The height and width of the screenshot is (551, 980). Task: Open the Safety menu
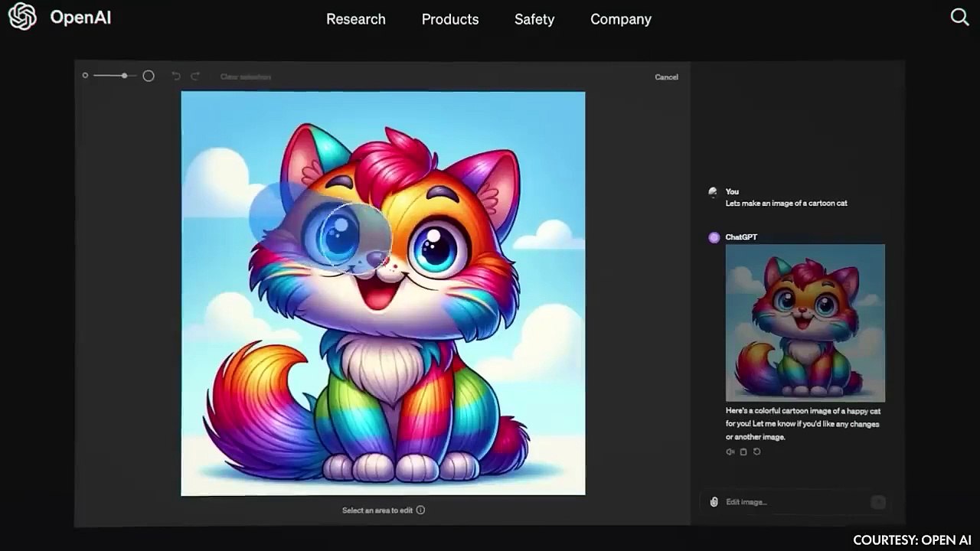(x=534, y=19)
